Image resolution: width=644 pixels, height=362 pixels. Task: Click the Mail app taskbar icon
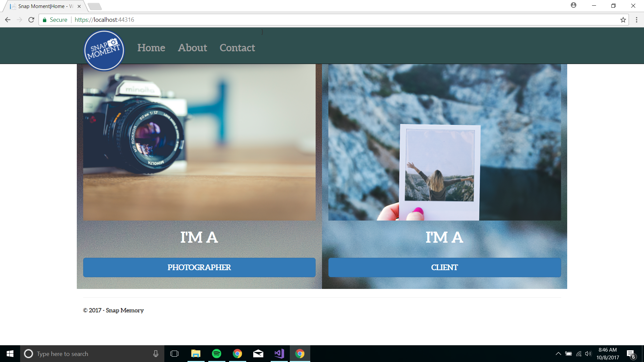pos(258,354)
